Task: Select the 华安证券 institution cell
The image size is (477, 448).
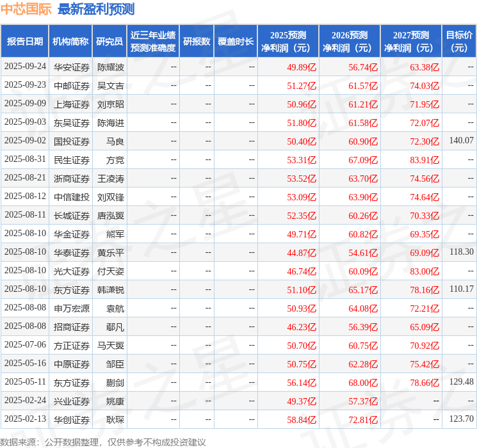Action: (72, 67)
